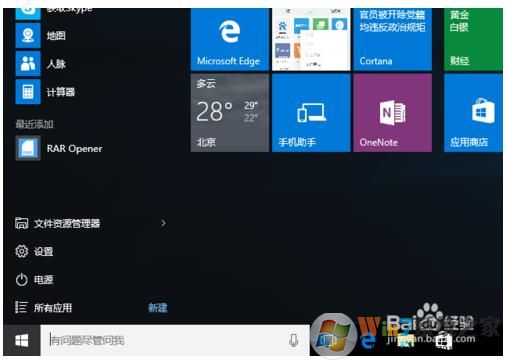Open the 北京 weather tile
The width and height of the screenshot is (507, 362).
[230, 113]
